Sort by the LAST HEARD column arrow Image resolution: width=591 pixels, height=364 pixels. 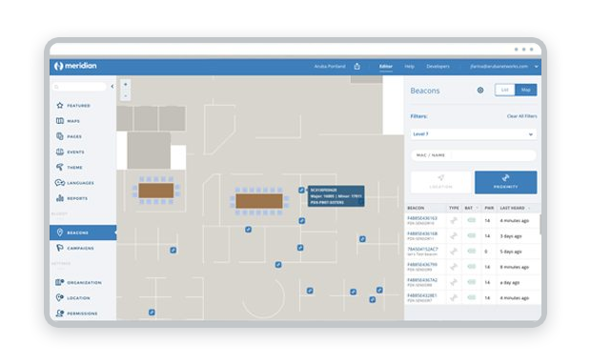point(529,208)
